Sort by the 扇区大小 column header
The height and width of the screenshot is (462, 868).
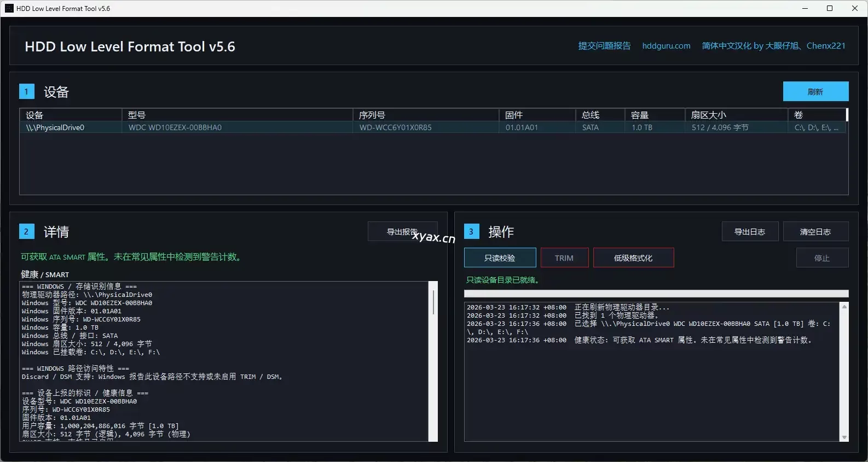pyautogui.click(x=736, y=115)
